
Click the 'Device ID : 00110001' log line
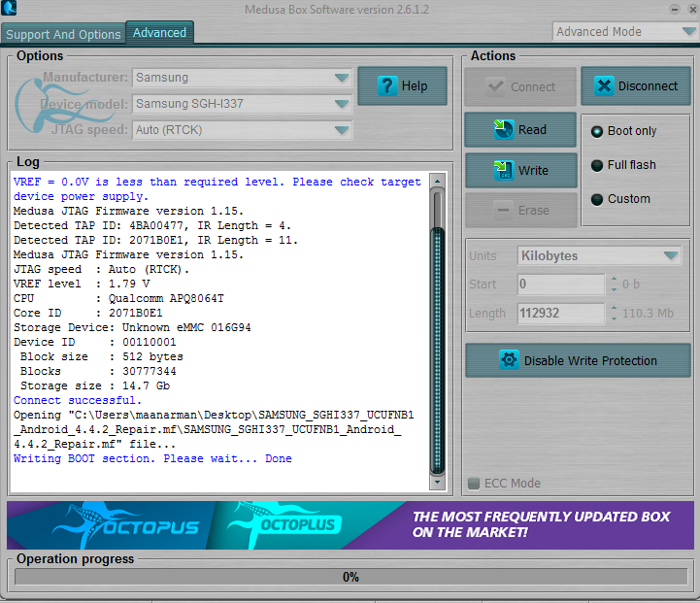pos(94,342)
